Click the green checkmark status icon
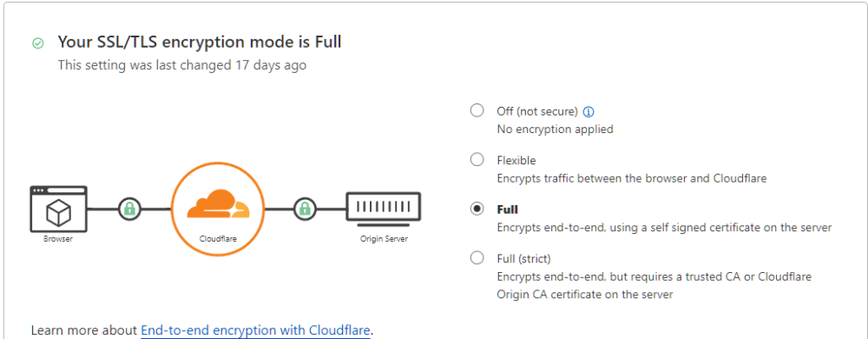Screen dimensions: 868x339 pos(37,43)
